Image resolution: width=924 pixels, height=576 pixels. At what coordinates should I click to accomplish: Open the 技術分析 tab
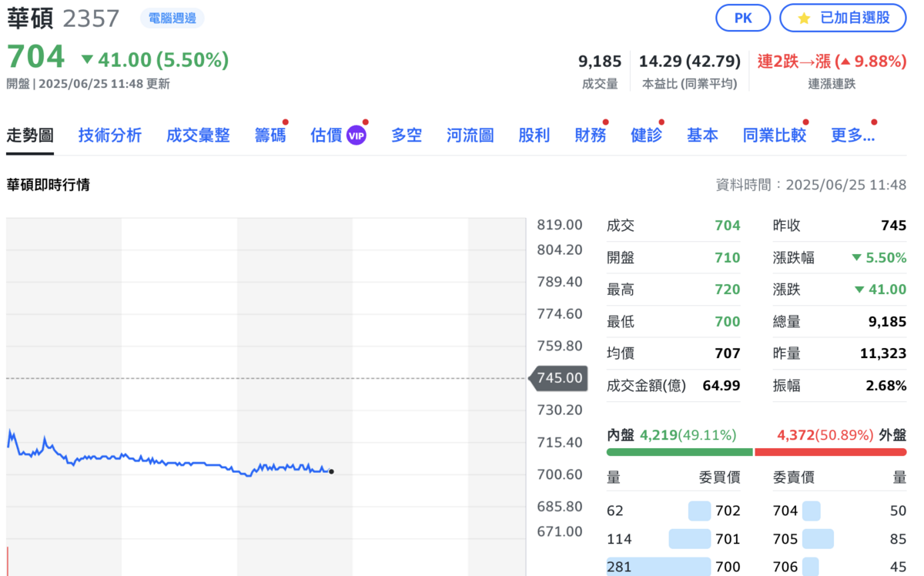(109, 134)
